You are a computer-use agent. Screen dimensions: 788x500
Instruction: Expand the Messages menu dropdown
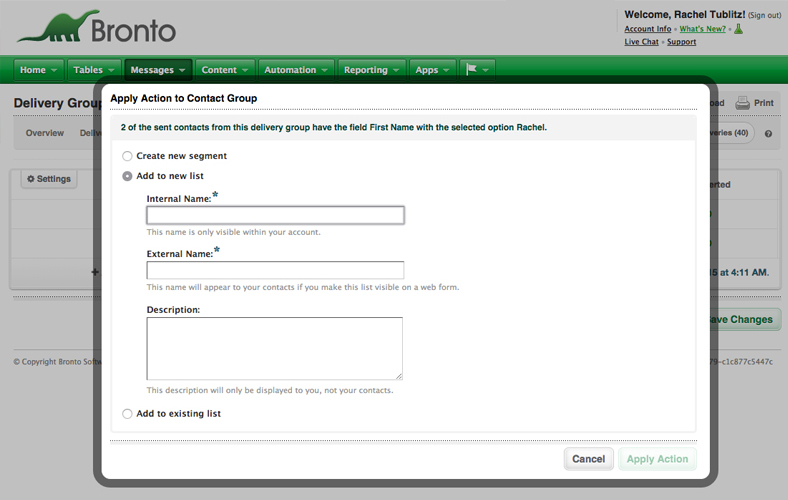pyautogui.click(x=158, y=70)
